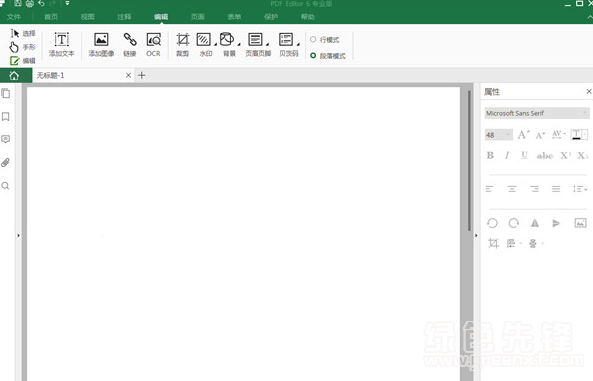Screen dimensions: 593x381
Task: Choose the 选择 (Select) cursor tool
Action: [x=23, y=33]
